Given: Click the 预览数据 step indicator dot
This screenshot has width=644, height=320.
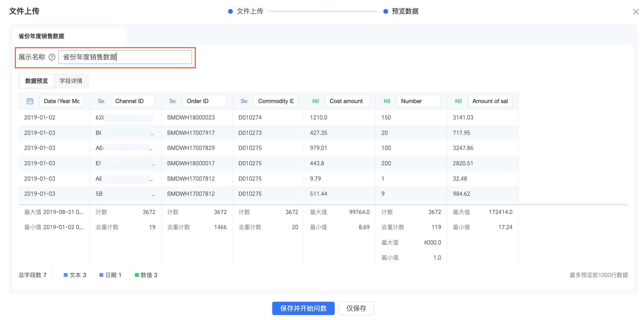Looking at the screenshot, I should click(x=386, y=11).
